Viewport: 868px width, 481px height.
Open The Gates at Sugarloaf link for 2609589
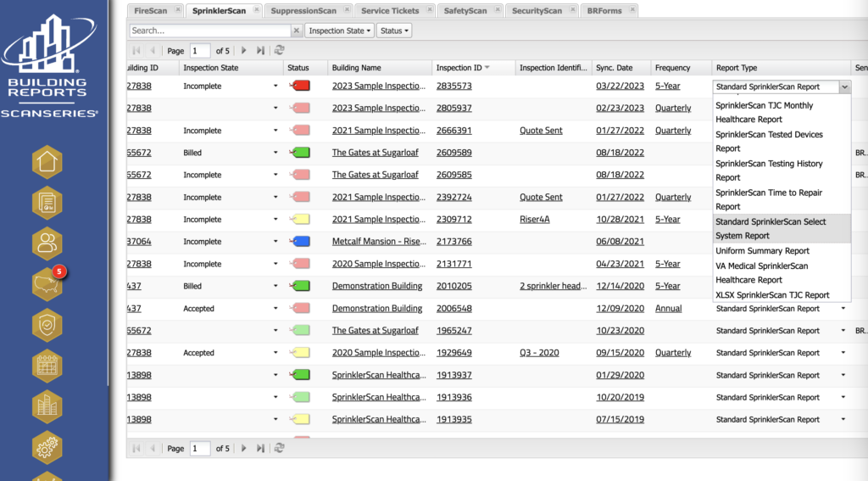pos(376,153)
